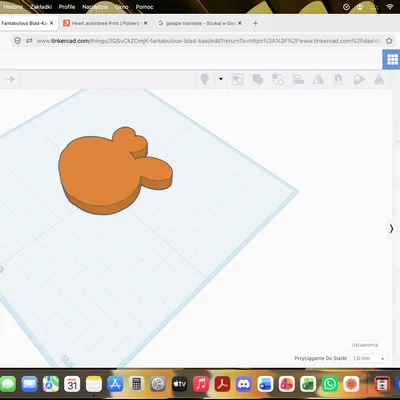Click the Redo arrow in the Tinkercad toolbar
Image resolution: width=400 pixels, height=400 pixels.
[x=10, y=79]
